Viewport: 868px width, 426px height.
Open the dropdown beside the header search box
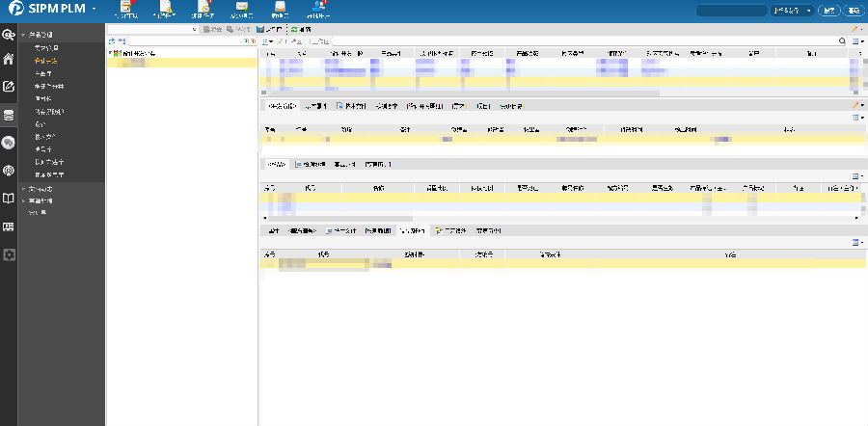point(808,11)
